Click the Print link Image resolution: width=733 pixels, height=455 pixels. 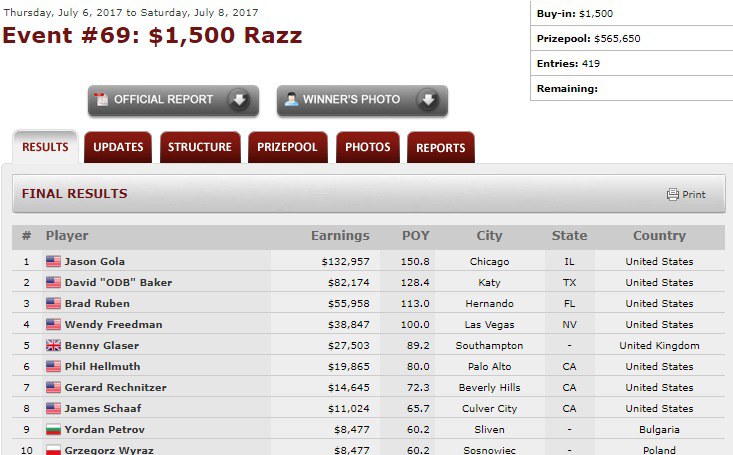[x=694, y=195]
